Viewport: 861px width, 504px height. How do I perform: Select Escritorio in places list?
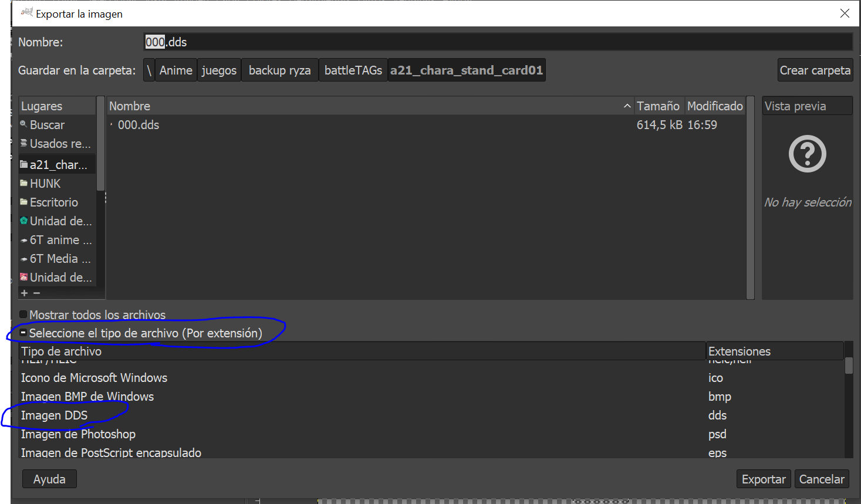(x=54, y=202)
